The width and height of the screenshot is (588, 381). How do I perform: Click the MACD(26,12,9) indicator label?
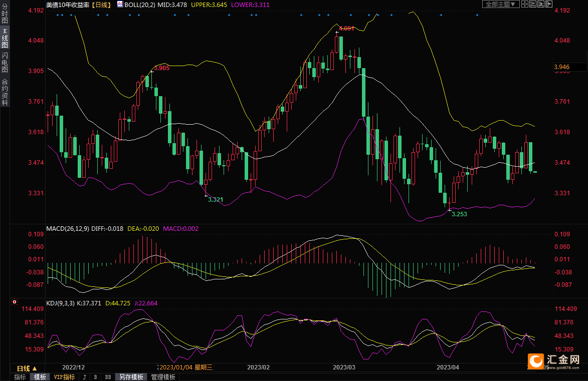68,228
